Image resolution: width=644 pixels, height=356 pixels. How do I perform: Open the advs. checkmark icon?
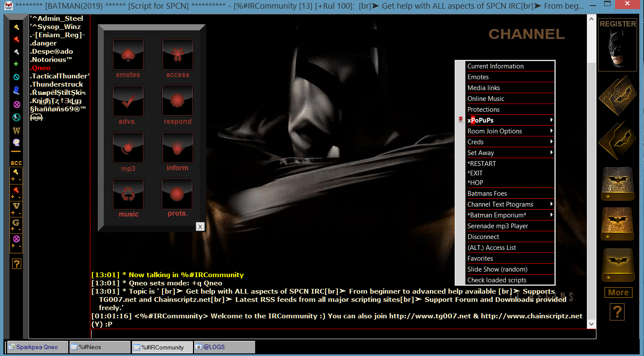coord(128,100)
